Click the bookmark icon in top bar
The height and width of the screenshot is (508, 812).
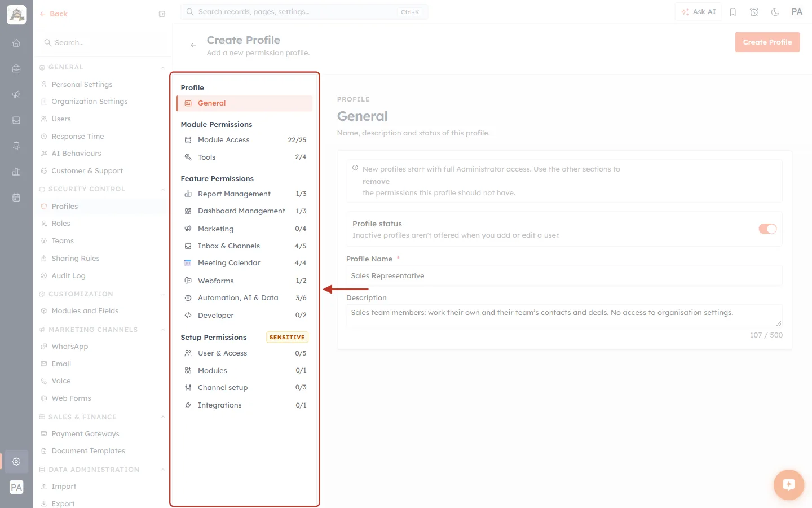(x=733, y=12)
